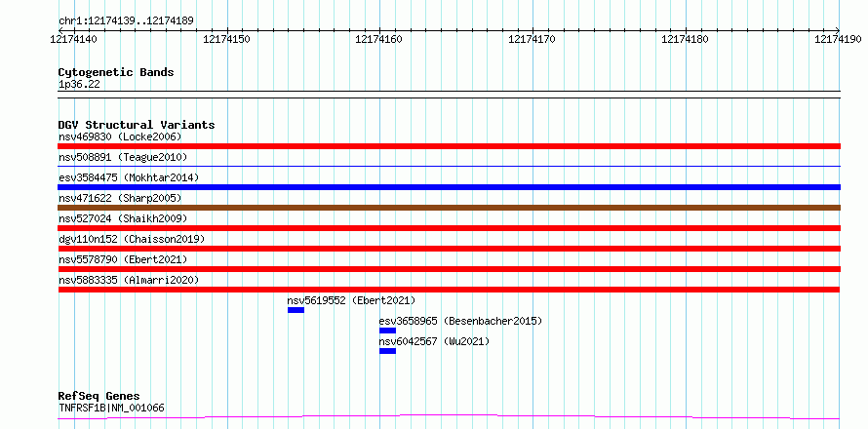868x429 pixels.
Task: Click the TNFRSF1B|NM_001066 gene label
Action: [111, 408]
